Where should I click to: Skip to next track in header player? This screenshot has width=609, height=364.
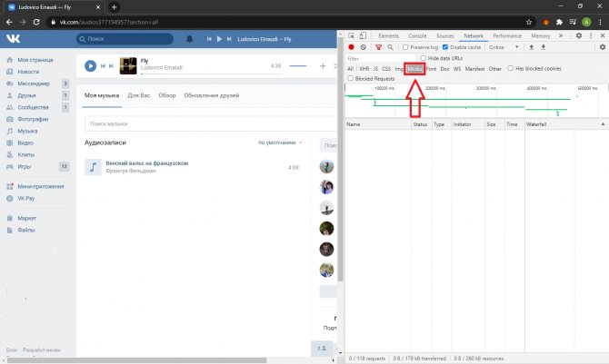pyautogui.click(x=229, y=39)
